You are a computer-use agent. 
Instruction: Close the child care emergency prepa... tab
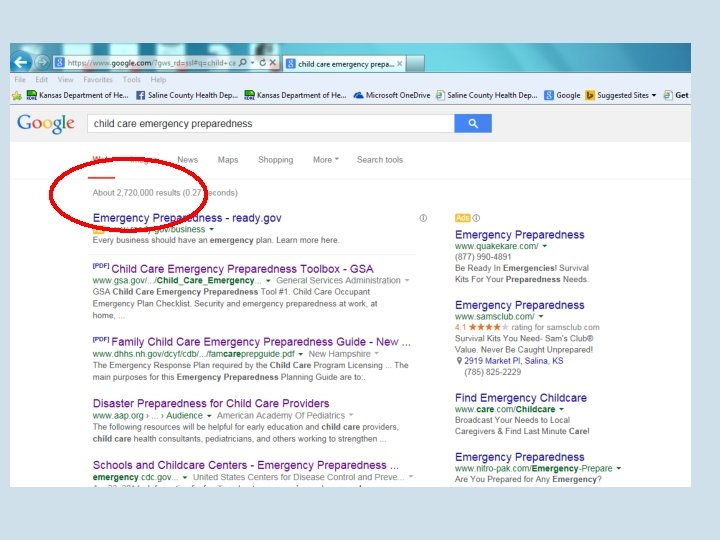[x=399, y=64]
